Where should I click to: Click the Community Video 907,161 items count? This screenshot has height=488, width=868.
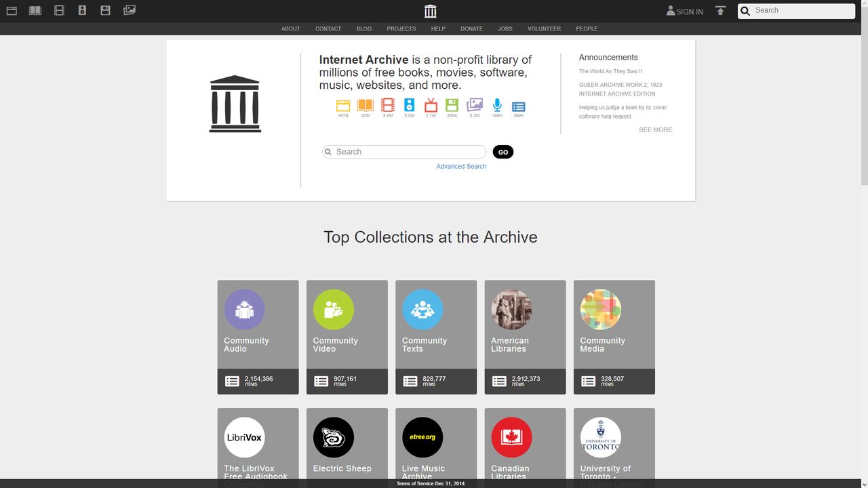pyautogui.click(x=344, y=381)
